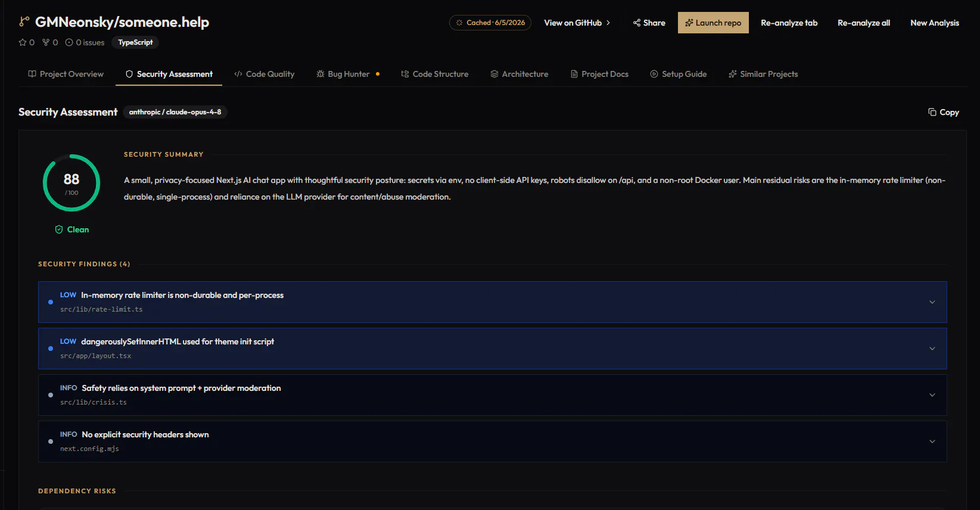Click the Security Findings (4) heading
The image size is (980, 510).
coord(84,264)
